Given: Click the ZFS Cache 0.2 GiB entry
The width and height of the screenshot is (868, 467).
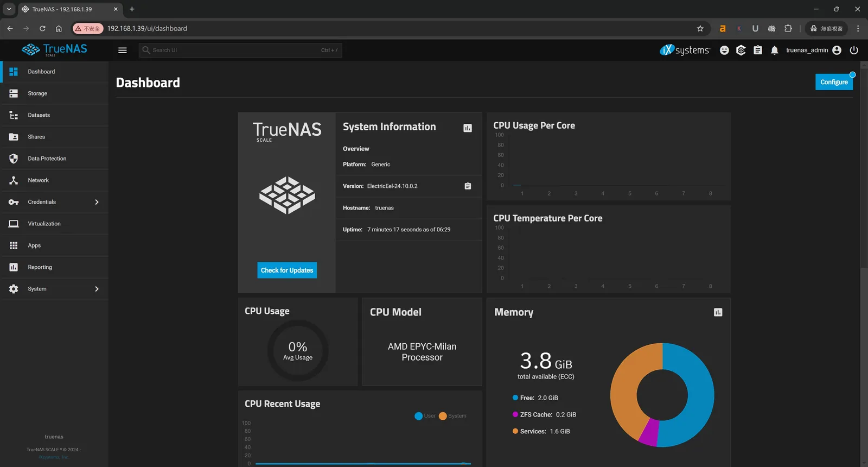Looking at the screenshot, I should click(x=544, y=415).
